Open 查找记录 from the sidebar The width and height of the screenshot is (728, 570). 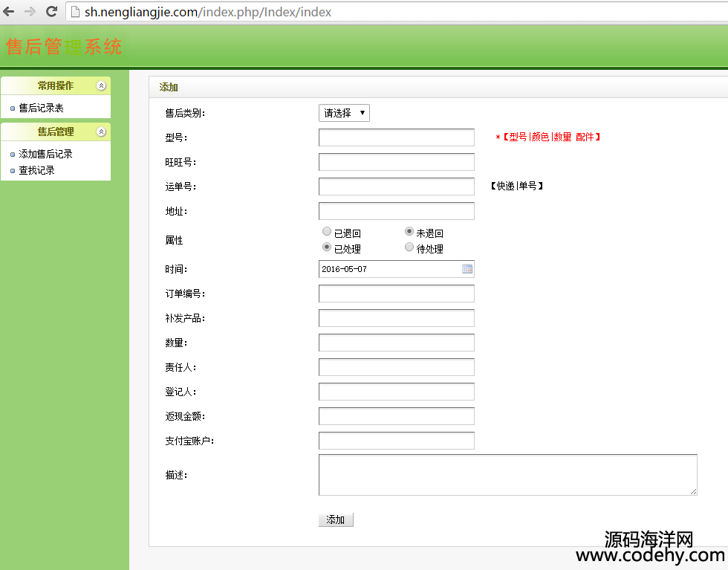click(36, 170)
